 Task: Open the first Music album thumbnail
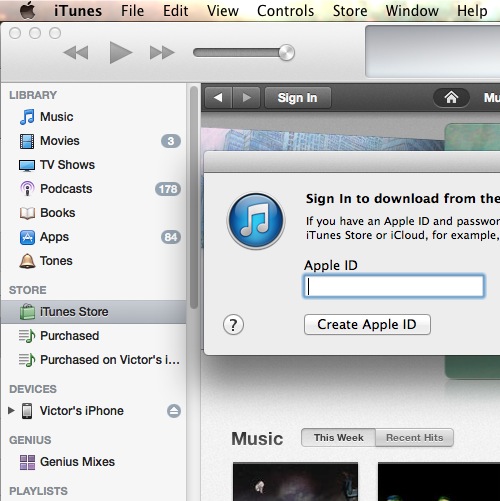pyautogui.click(x=295, y=482)
